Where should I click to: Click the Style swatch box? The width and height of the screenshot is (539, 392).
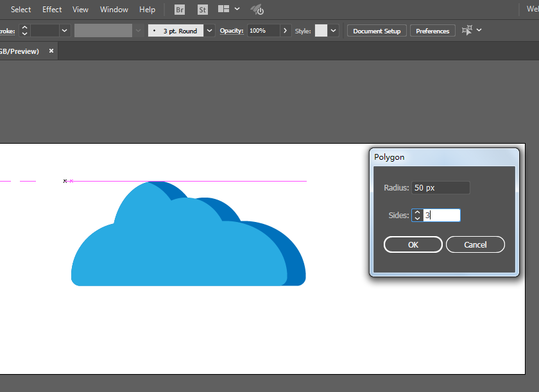pos(321,31)
